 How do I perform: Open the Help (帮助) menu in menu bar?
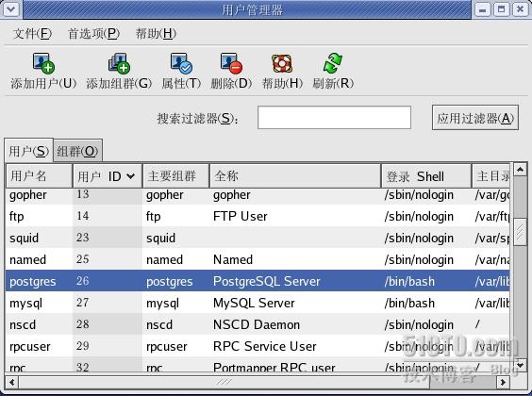point(156,34)
